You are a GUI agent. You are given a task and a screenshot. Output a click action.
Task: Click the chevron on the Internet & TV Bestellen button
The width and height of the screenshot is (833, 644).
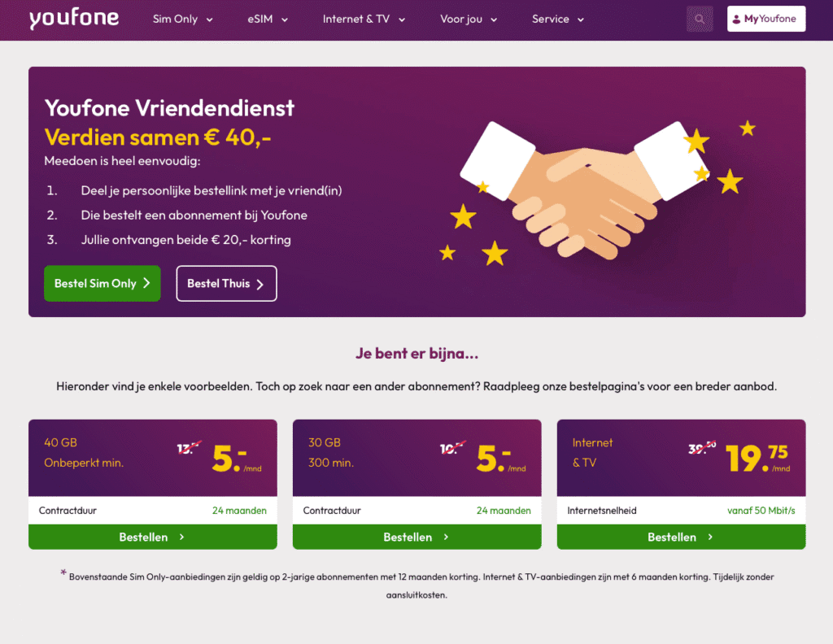(709, 537)
